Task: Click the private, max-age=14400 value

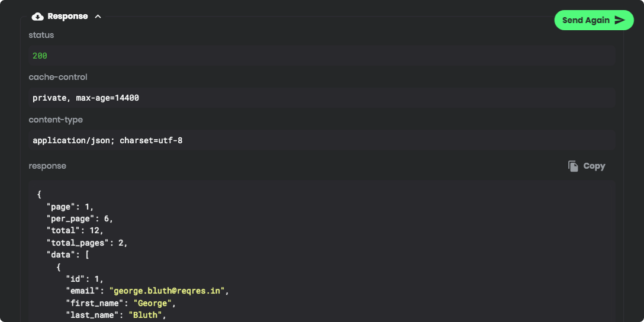Action: point(86,98)
